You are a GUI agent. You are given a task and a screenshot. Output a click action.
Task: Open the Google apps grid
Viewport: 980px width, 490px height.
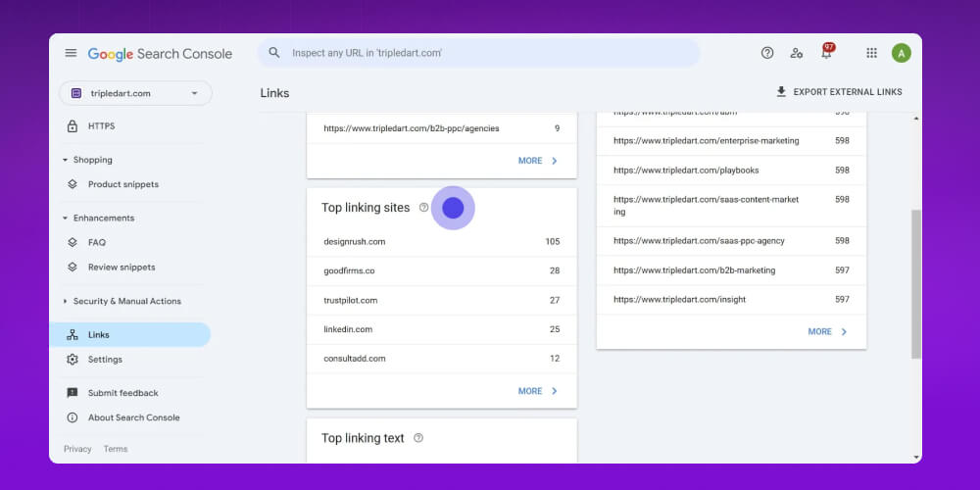tap(871, 53)
